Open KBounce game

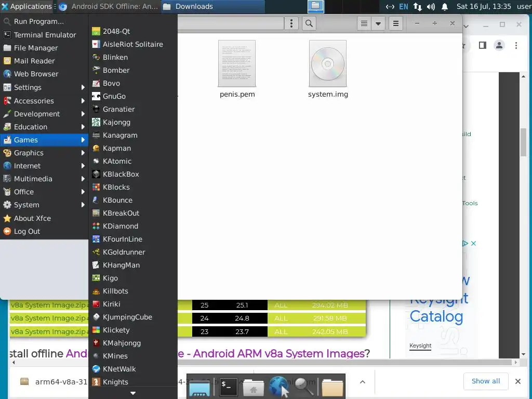(132, 200)
